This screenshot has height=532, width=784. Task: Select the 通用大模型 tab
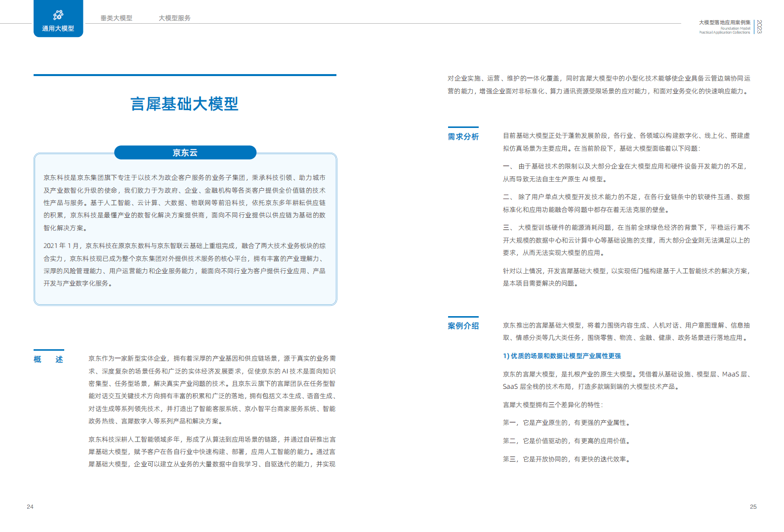click(58, 18)
